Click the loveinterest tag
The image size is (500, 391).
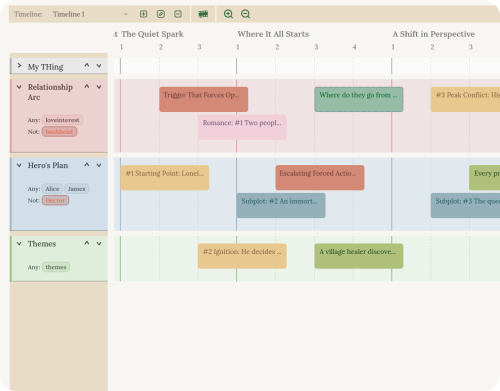tap(62, 120)
